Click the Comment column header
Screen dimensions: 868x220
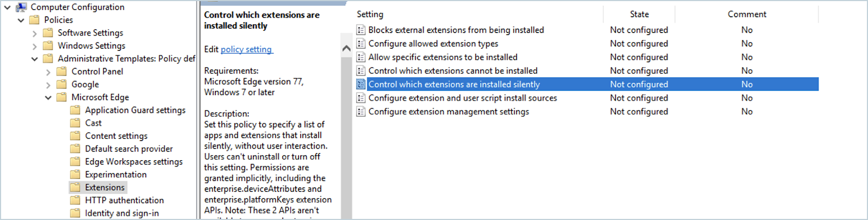coord(747,14)
